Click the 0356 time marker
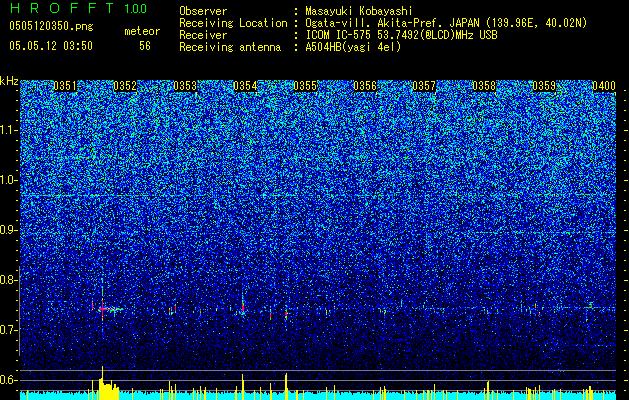 coord(365,86)
